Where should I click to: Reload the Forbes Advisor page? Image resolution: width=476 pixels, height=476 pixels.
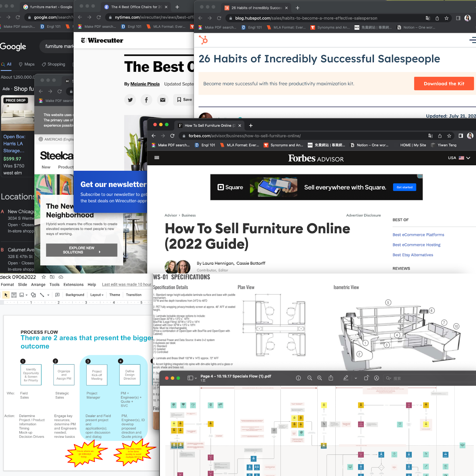172,136
